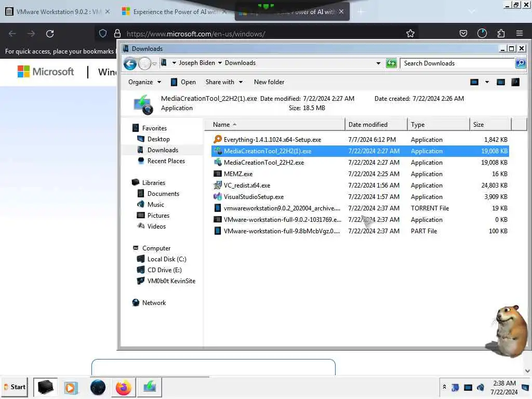The image size is (532, 399).
Task: Sort by Name column header
Action: pos(275,125)
